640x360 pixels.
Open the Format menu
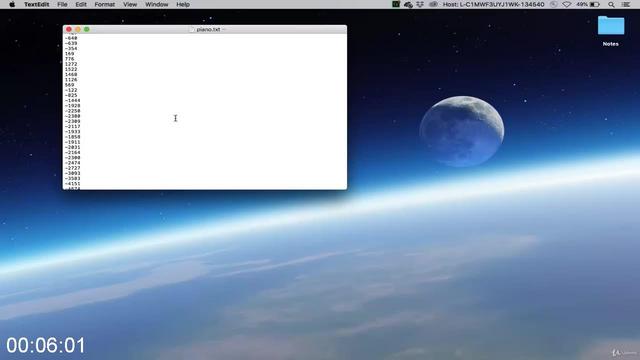(x=104, y=4)
